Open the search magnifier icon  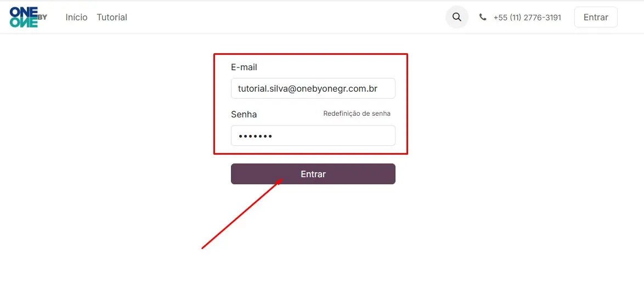click(x=457, y=17)
